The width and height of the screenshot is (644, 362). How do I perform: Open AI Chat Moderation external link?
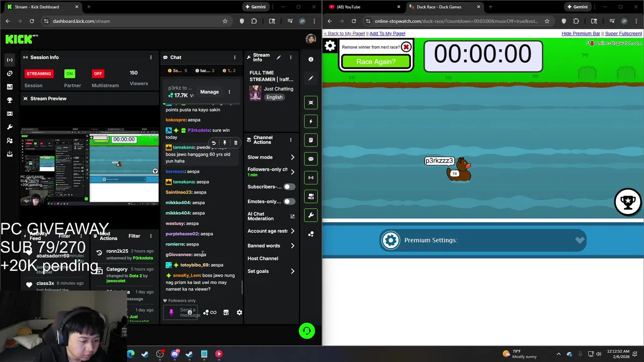tap(292, 216)
